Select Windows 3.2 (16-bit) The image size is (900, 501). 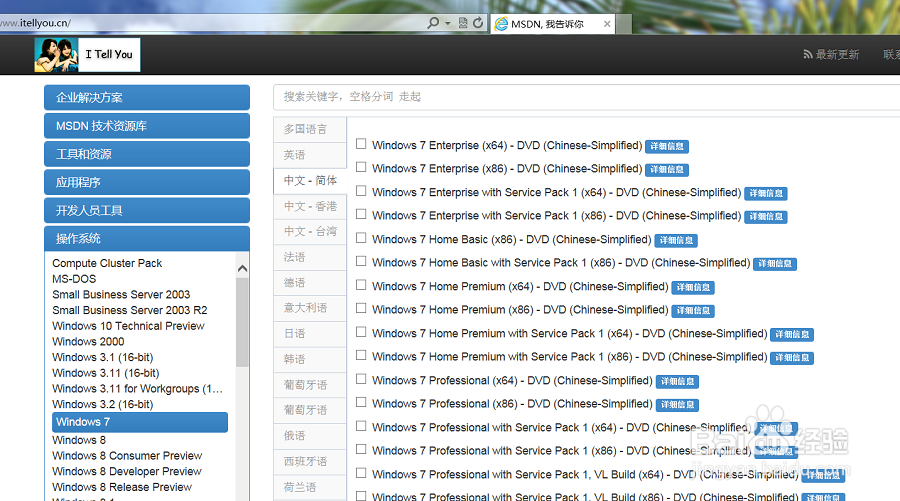tap(103, 404)
